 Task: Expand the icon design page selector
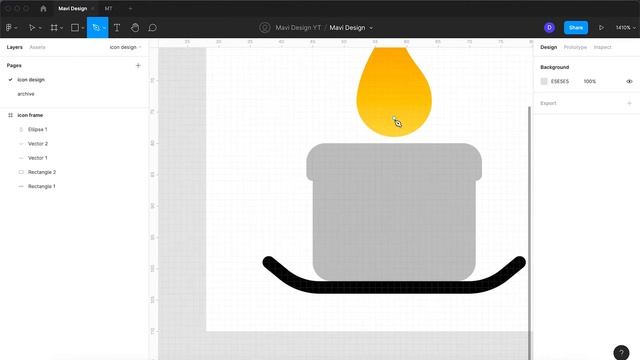pos(125,47)
